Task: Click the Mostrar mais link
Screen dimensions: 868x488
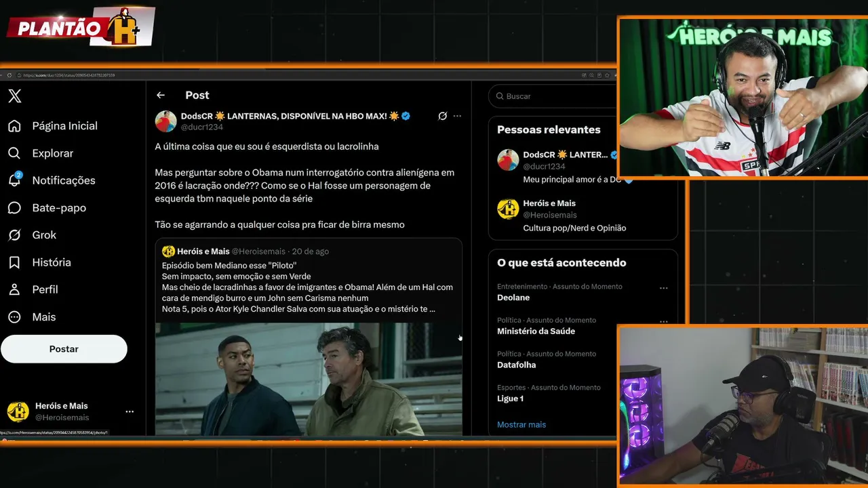Action: 521,425
